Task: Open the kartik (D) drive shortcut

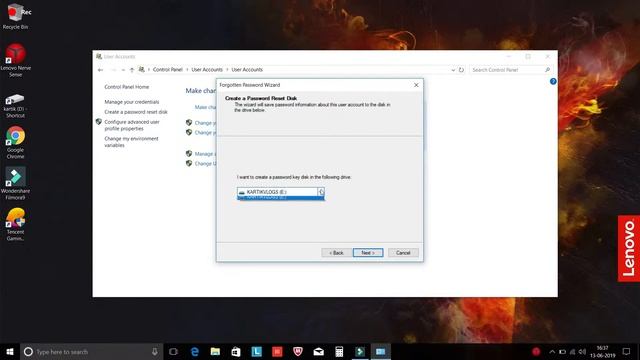Action: click(x=15, y=106)
